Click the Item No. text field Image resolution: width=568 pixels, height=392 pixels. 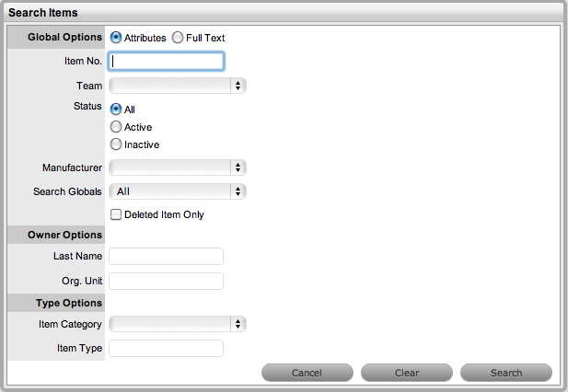[x=167, y=62]
